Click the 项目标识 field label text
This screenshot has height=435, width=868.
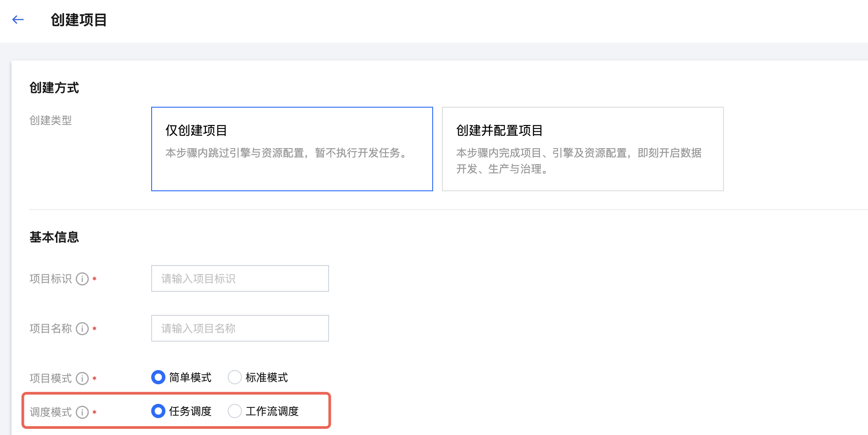[x=51, y=279]
